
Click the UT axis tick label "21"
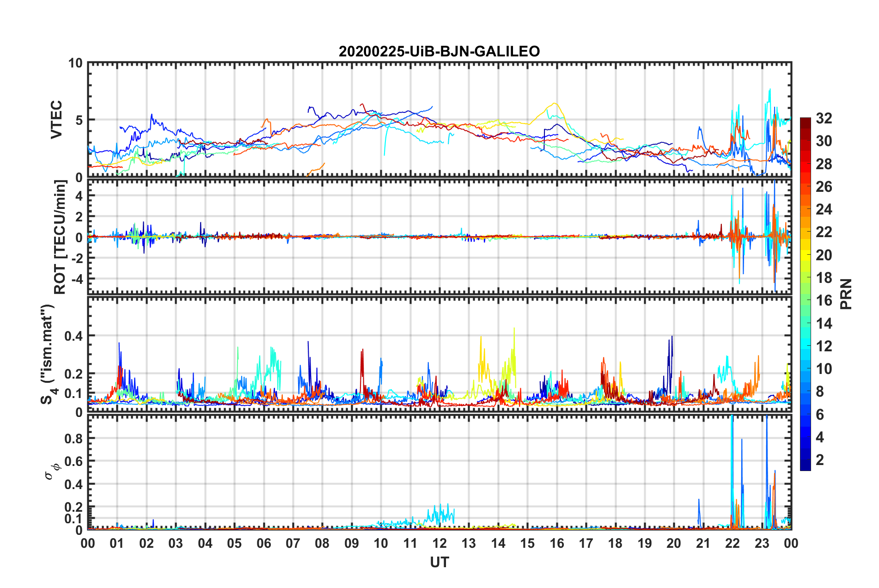703,543
